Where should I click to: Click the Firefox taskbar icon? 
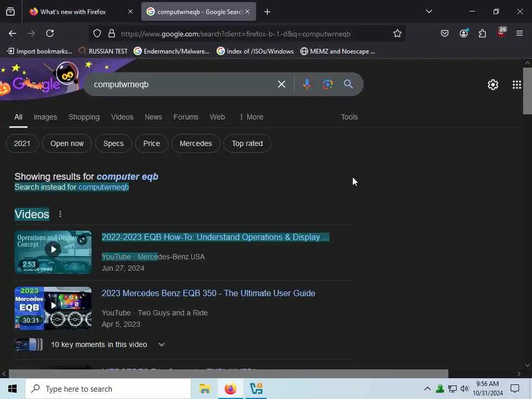tap(230, 389)
